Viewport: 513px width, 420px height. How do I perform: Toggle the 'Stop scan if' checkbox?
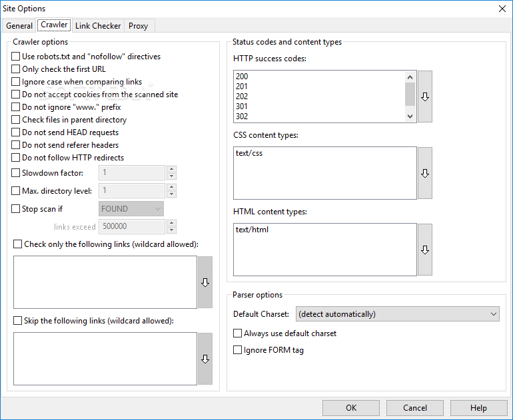point(16,209)
